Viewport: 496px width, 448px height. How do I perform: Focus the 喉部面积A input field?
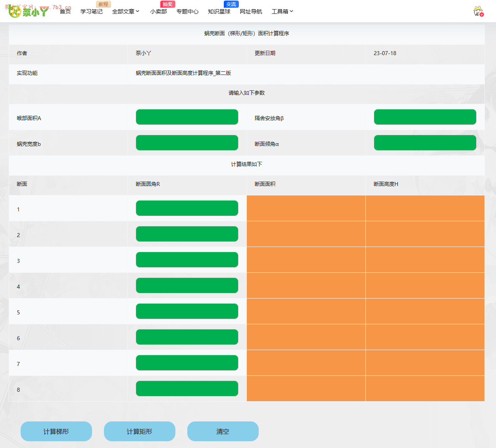pos(187,117)
